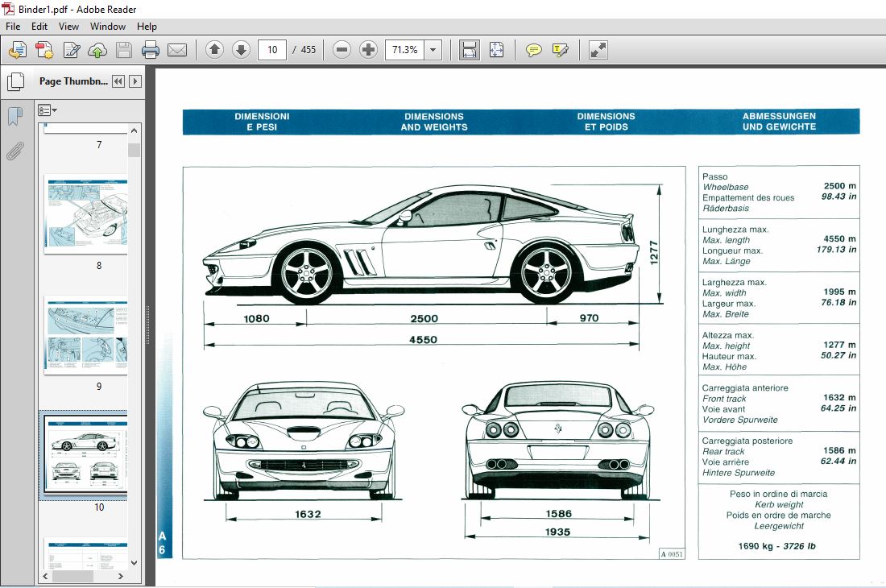Click the thumbnails horizontal scrollbar thumb

(72, 576)
